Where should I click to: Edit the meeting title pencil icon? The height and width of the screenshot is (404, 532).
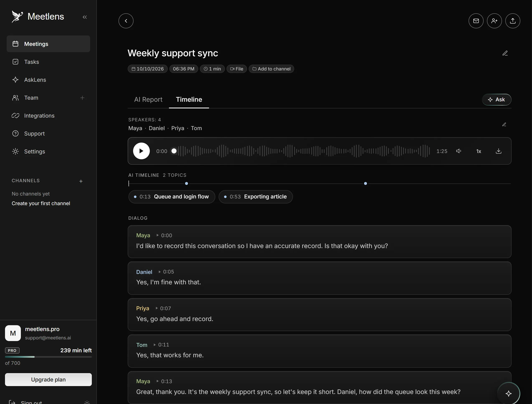point(505,53)
